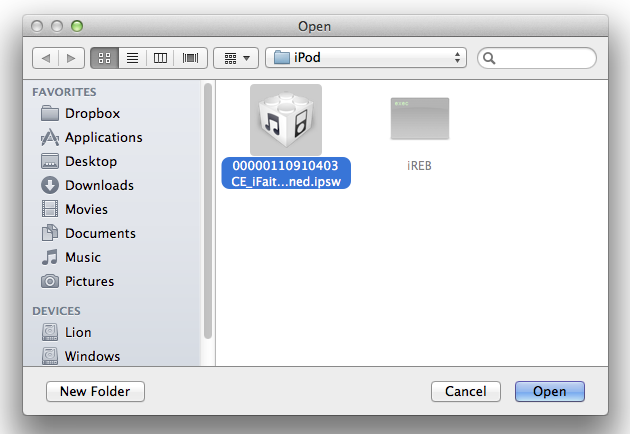Switch to list view

tap(133, 58)
